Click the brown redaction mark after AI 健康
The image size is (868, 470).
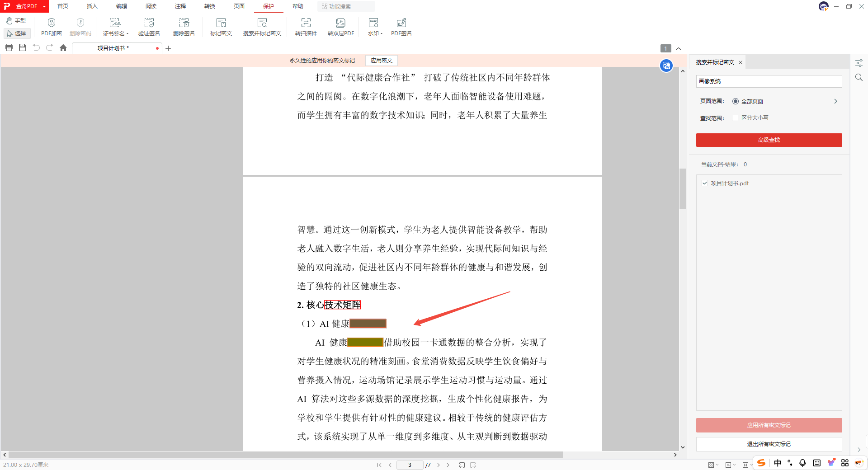point(368,324)
